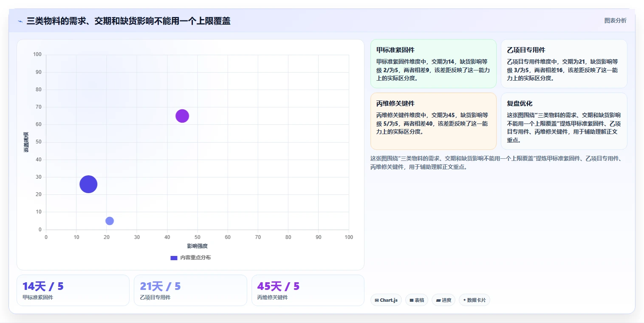Image resolution: width=644 pixels, height=323 pixels.
Task: Open the 甲标准紧固件 green info card
Action: (x=433, y=64)
